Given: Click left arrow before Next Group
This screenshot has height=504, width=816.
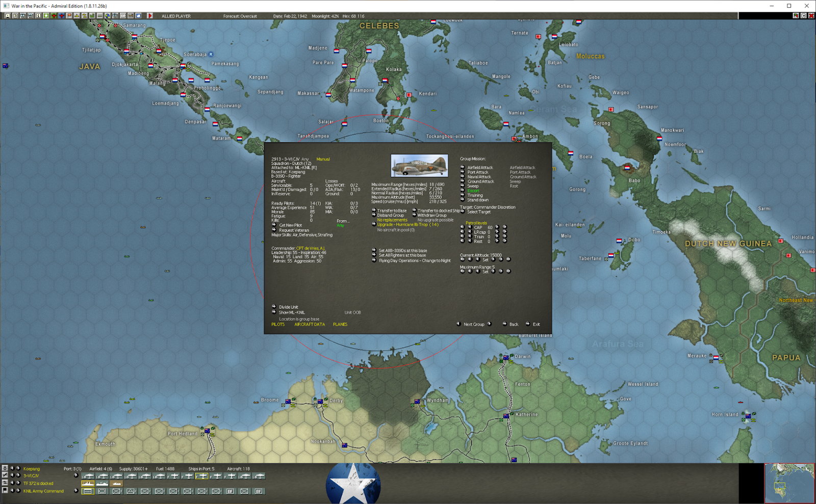Looking at the screenshot, I should pyautogui.click(x=458, y=324).
